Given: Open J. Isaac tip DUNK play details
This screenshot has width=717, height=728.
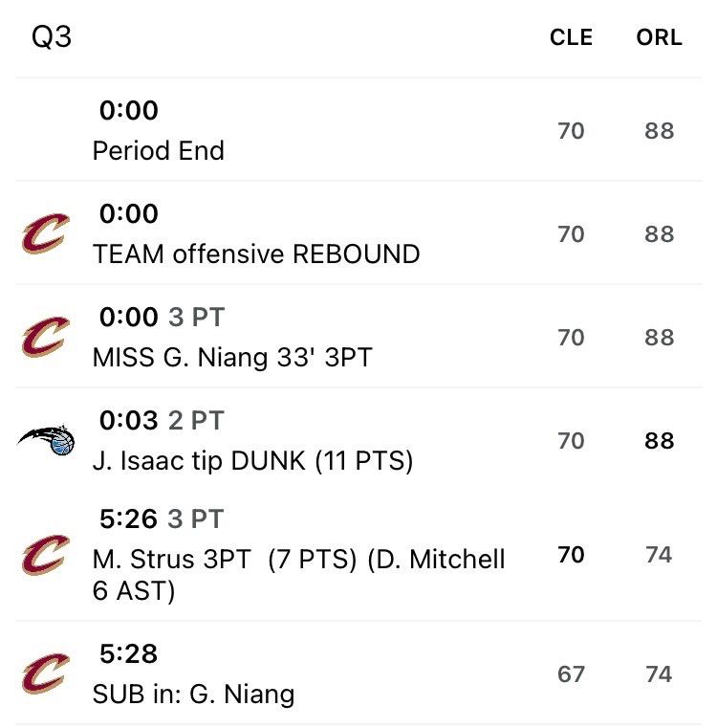Looking at the screenshot, I should coord(252,460).
